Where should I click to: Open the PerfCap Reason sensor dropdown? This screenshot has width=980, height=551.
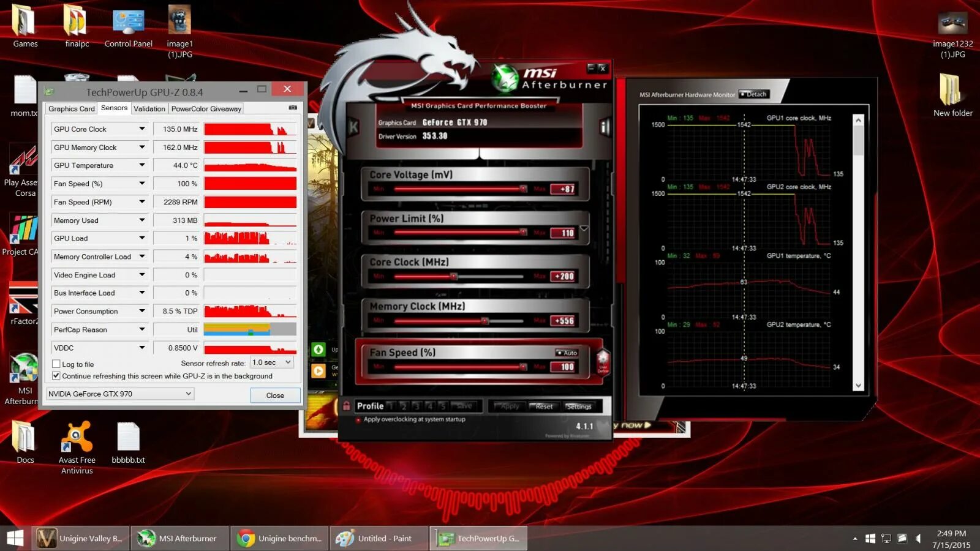click(142, 329)
